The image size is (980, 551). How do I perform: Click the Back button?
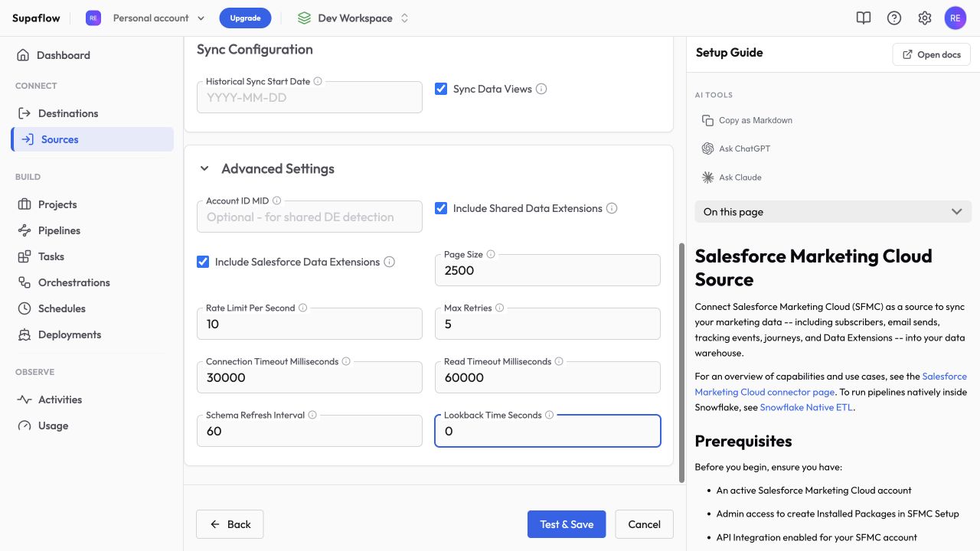(x=230, y=524)
